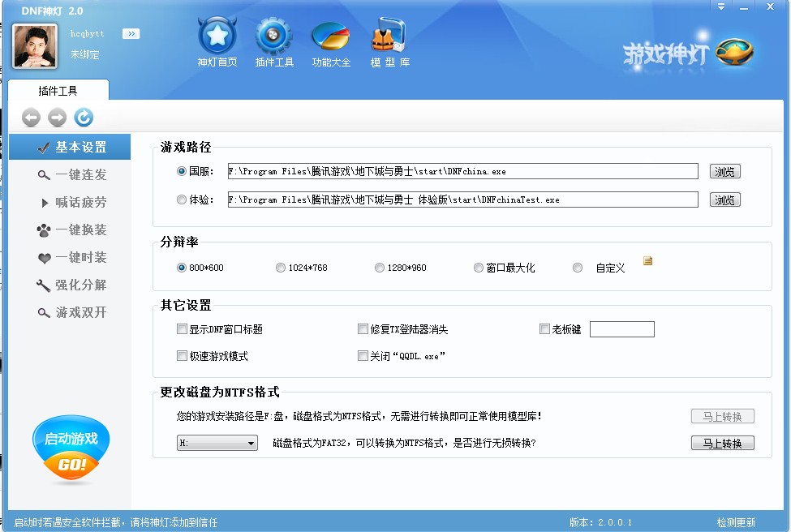Image resolution: width=791 pixels, height=532 pixels.
Task: Open 强化分解 in the sidebar
Action: (70, 285)
